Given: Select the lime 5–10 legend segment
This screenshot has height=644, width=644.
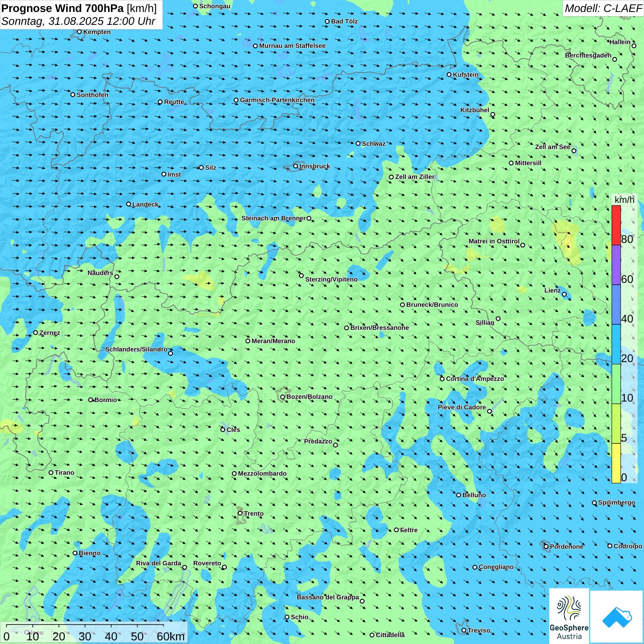Looking at the screenshot, I should click(616, 424).
